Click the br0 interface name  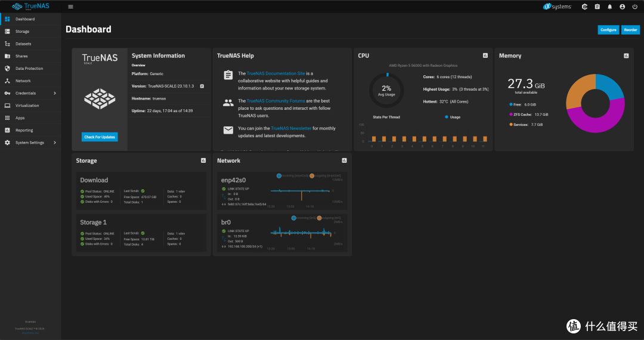click(226, 222)
